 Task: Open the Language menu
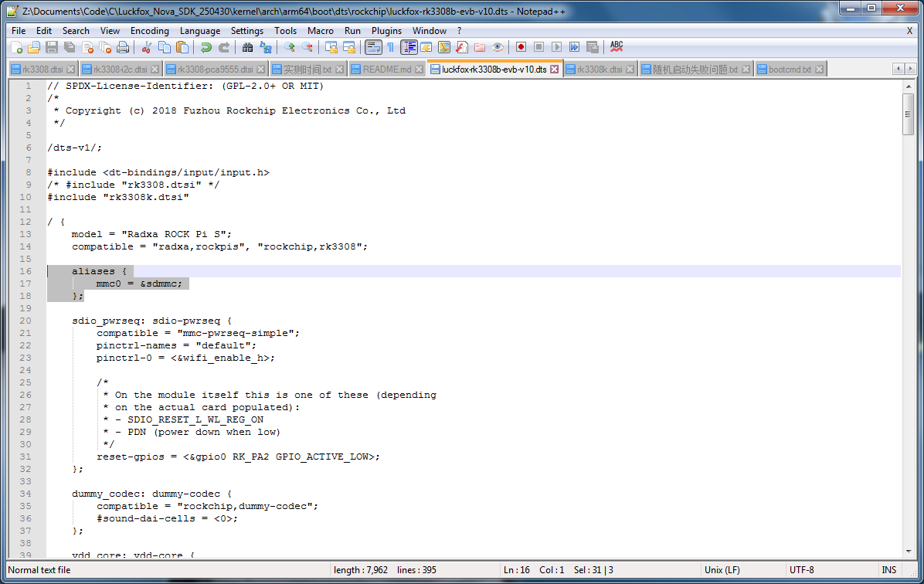(200, 31)
